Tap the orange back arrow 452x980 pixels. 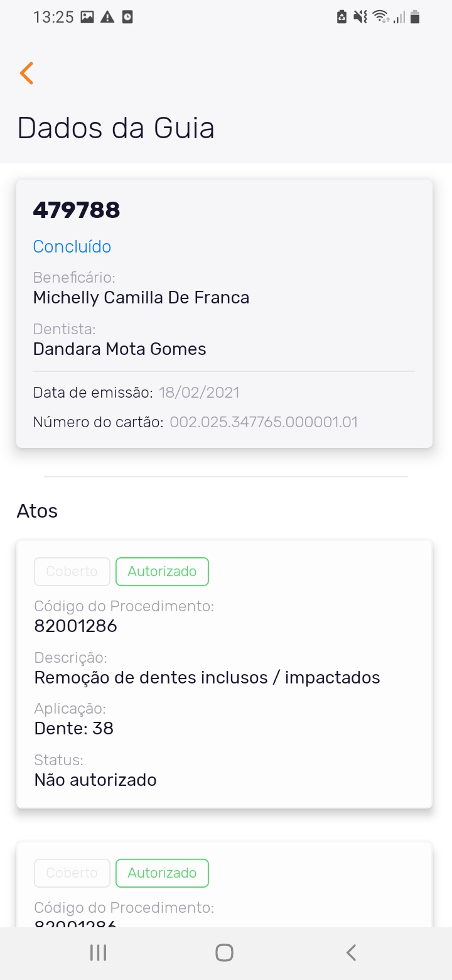pos(26,73)
